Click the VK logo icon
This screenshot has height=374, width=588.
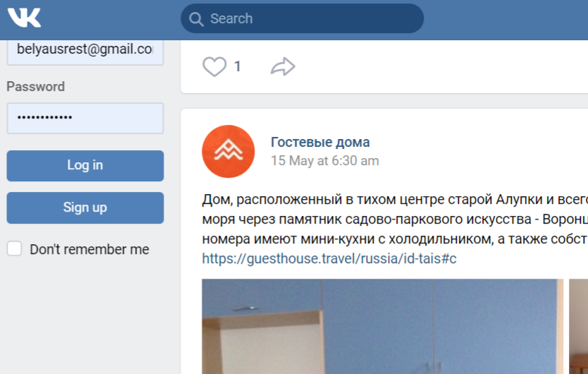pyautogui.click(x=25, y=18)
